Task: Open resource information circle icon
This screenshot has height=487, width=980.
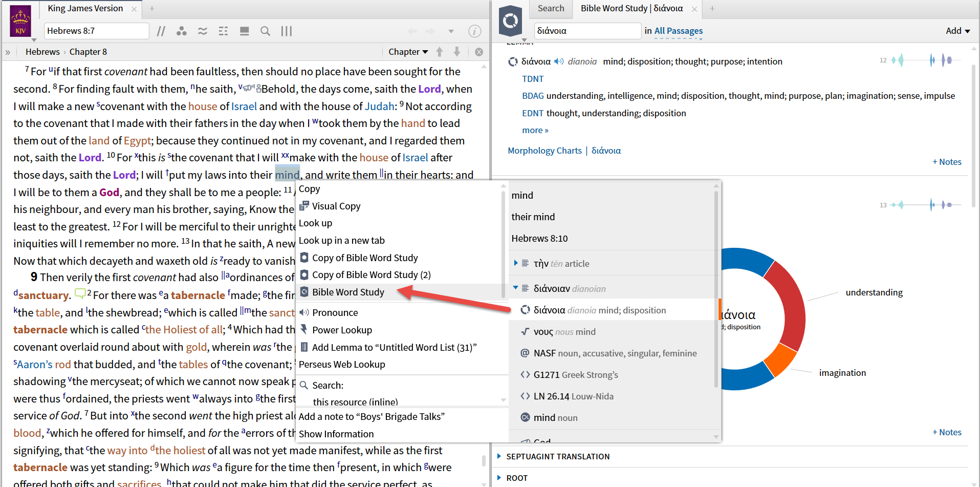Action: pyautogui.click(x=475, y=31)
